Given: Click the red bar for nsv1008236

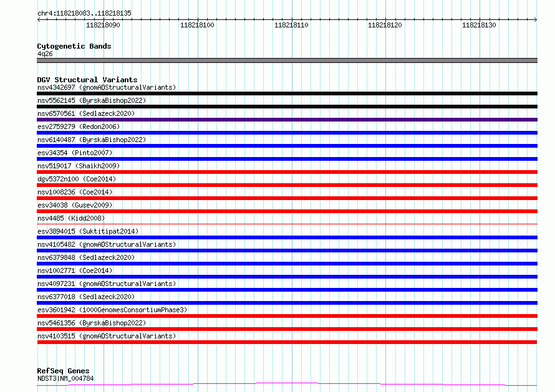Looking at the screenshot, I should click(287, 198).
